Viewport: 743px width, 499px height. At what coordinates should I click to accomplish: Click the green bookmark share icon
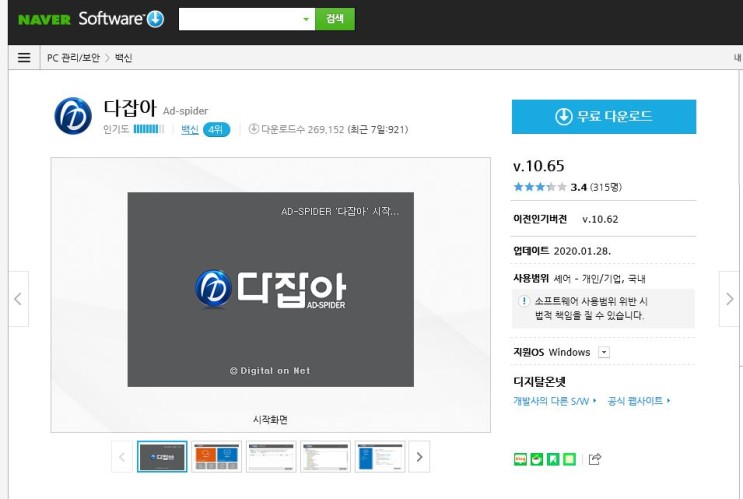553,459
